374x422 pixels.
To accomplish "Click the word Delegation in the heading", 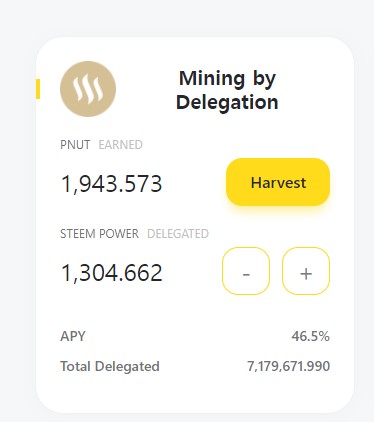I will (227, 102).
